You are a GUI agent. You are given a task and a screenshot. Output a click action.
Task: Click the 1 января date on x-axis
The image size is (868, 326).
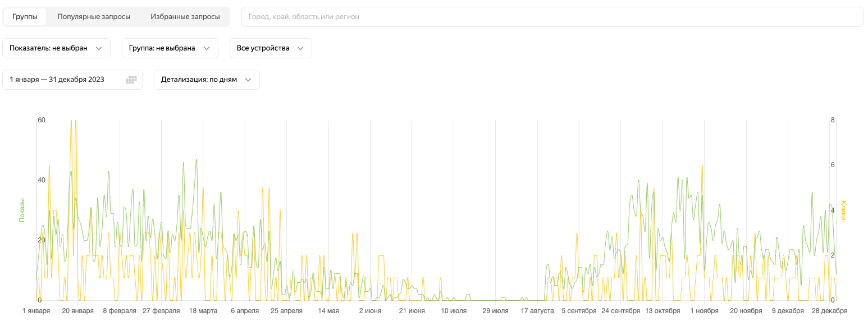[36, 311]
